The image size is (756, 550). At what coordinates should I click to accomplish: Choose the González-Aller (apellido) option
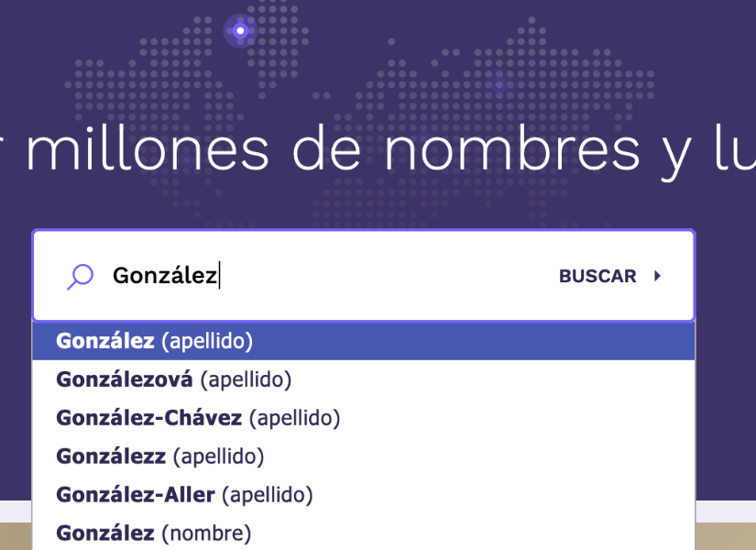click(x=184, y=495)
